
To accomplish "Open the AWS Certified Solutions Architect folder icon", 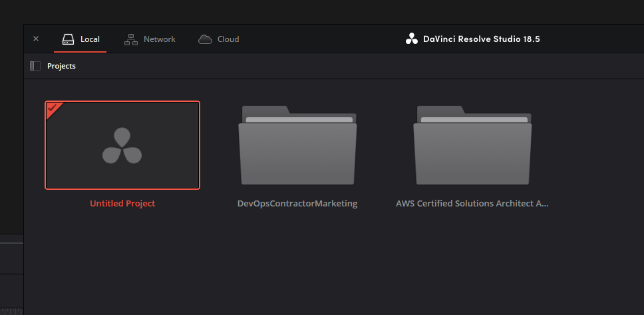I will [472, 145].
